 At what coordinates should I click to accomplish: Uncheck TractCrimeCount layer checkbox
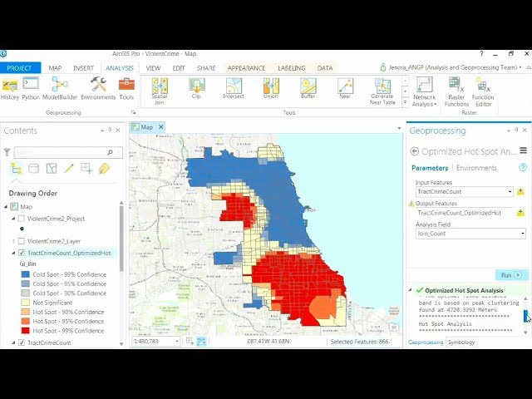click(x=22, y=342)
